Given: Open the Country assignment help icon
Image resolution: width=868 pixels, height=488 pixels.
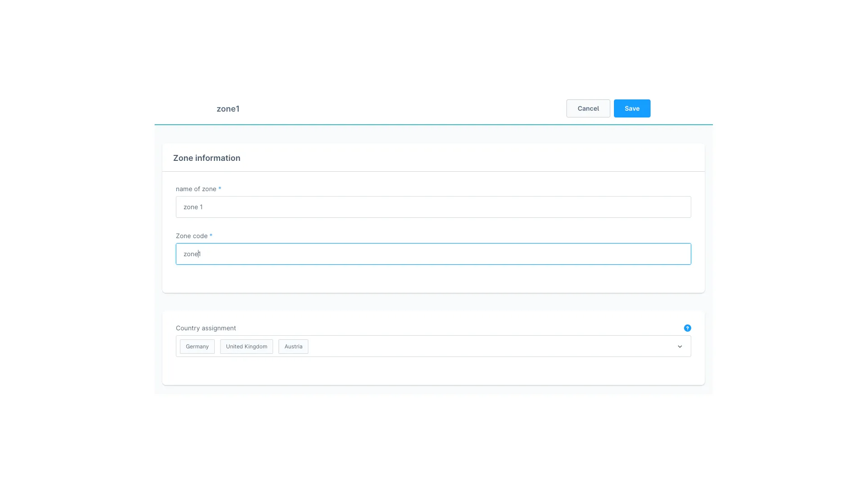Looking at the screenshot, I should click(687, 328).
